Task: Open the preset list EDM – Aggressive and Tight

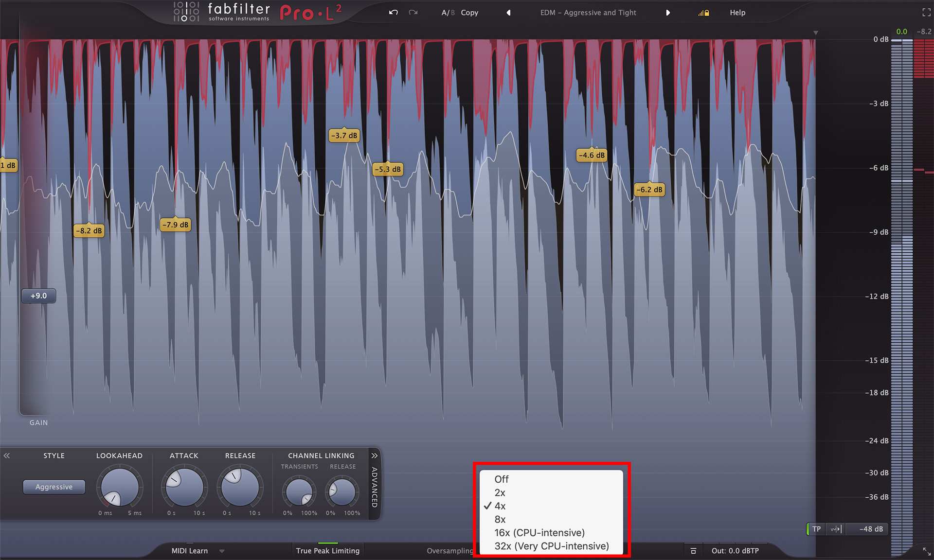Action: coord(588,13)
